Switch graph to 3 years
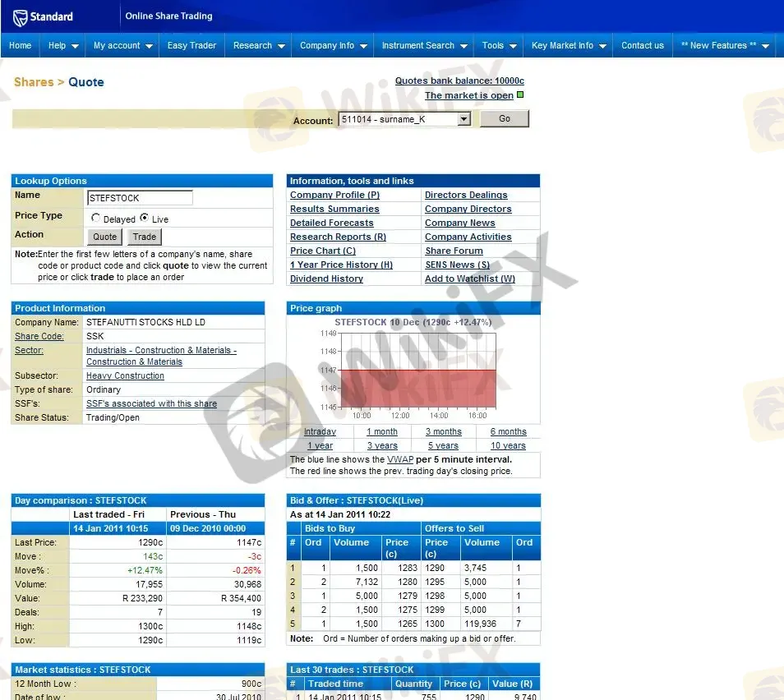The width and height of the screenshot is (784, 700). [382, 445]
